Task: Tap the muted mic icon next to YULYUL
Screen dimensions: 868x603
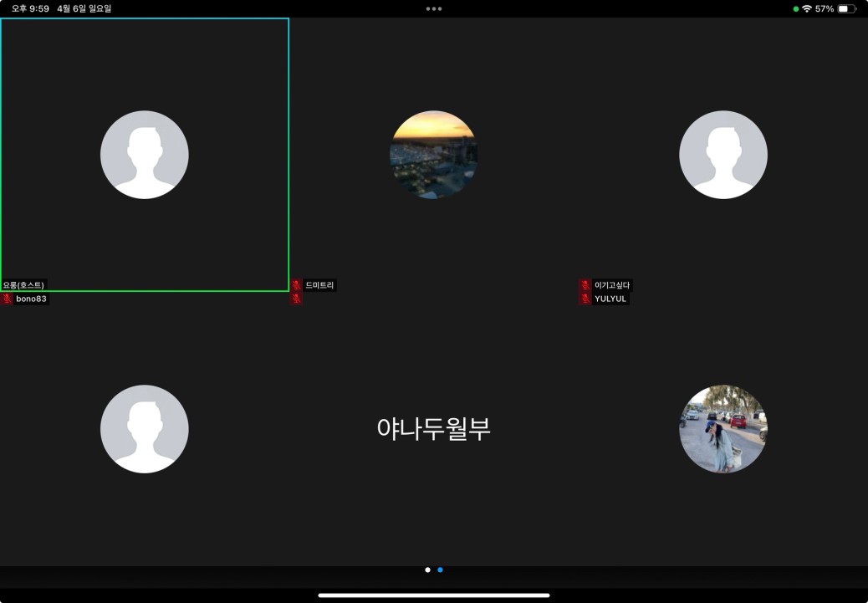Action: [x=585, y=299]
